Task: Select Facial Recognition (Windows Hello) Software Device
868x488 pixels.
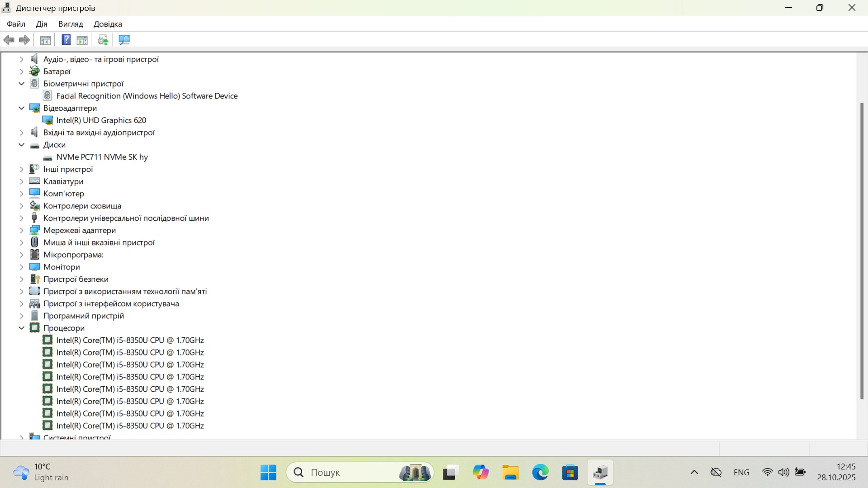Action: 147,96
